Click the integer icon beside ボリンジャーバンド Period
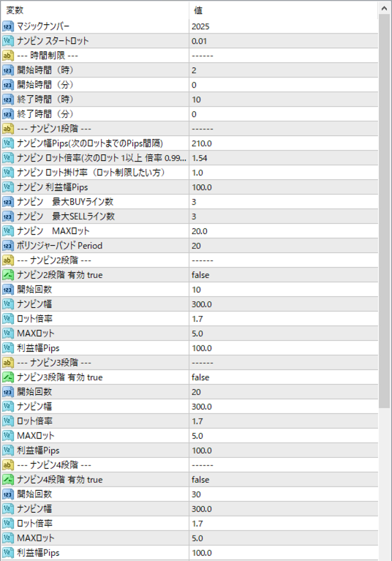 [8, 246]
